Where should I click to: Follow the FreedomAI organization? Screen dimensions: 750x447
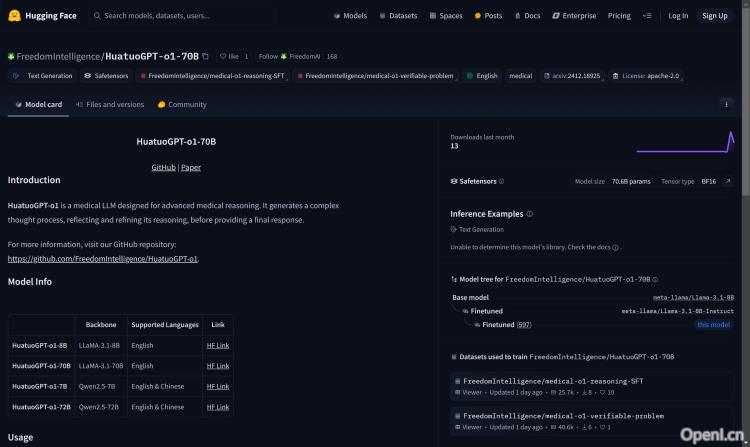tap(271, 57)
